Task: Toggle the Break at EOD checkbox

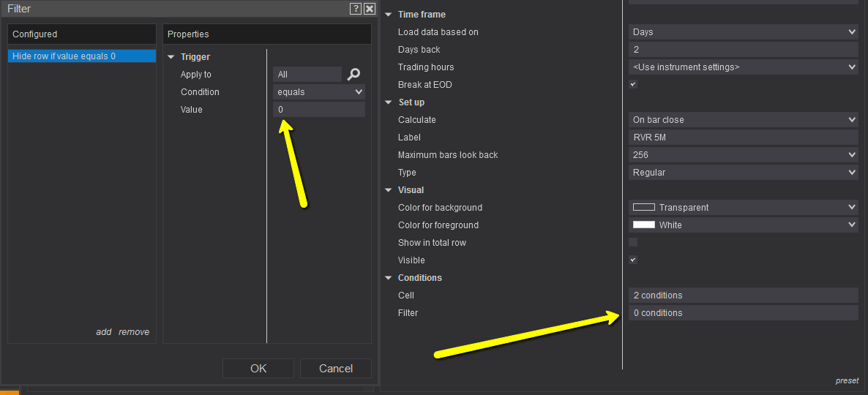Action: point(633,84)
